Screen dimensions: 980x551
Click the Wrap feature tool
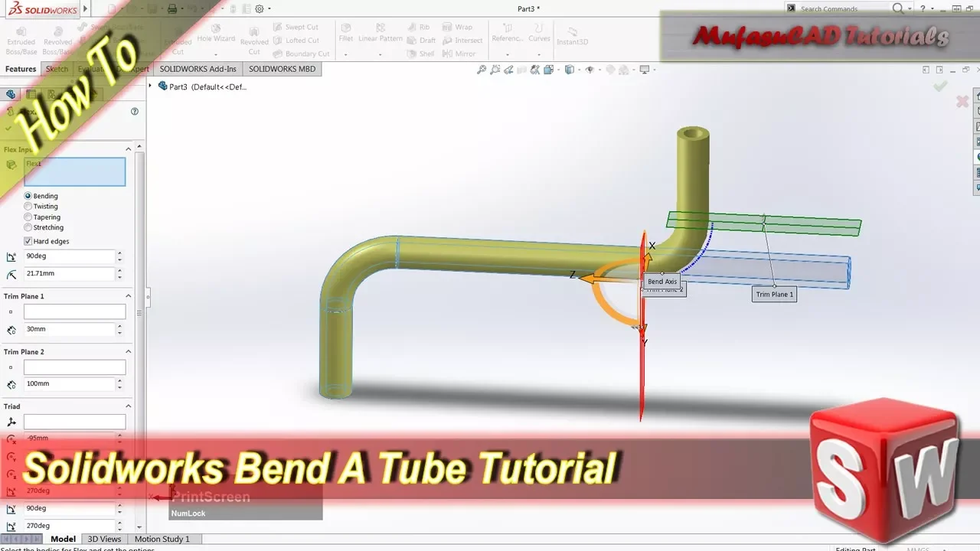point(457,27)
